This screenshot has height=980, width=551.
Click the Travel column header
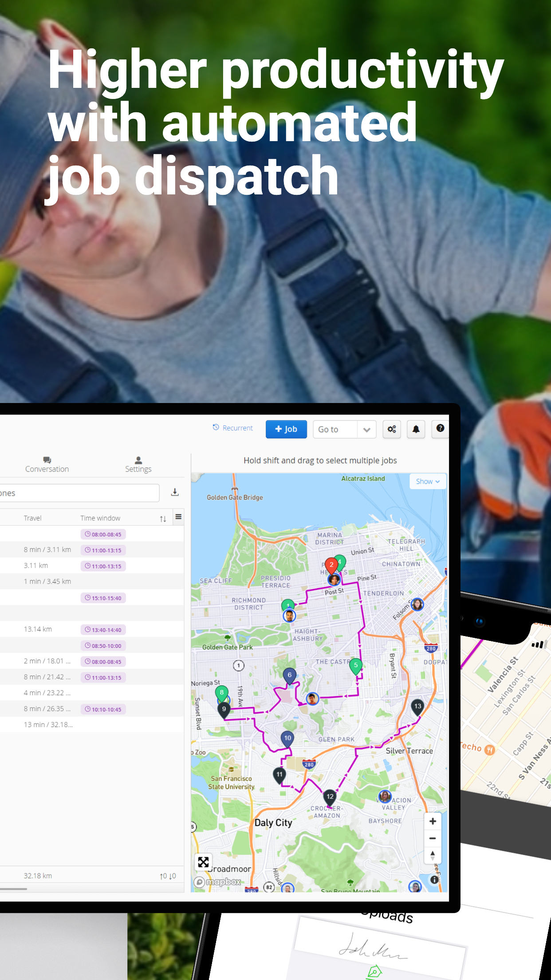[33, 518]
